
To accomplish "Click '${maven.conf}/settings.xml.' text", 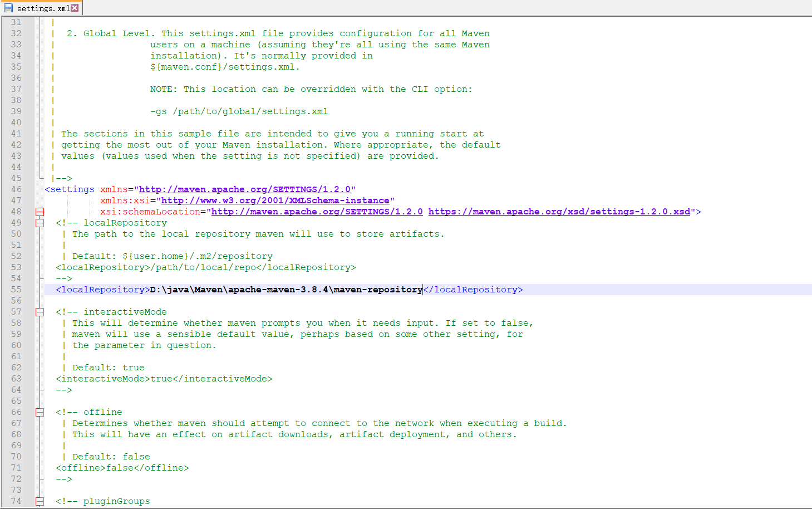I will [x=225, y=67].
